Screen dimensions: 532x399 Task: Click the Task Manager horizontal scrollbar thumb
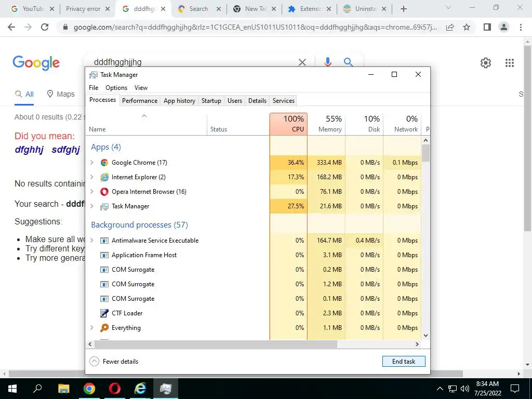(x=216, y=344)
